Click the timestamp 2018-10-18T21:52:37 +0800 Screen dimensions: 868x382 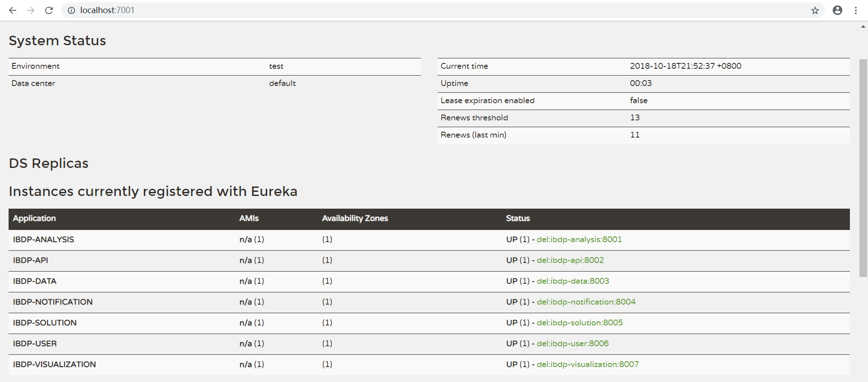click(x=686, y=66)
